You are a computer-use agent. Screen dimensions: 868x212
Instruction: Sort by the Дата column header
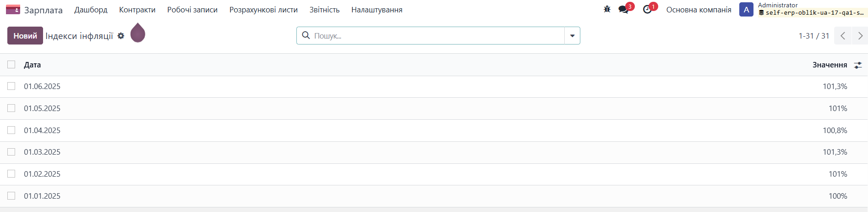coord(33,65)
